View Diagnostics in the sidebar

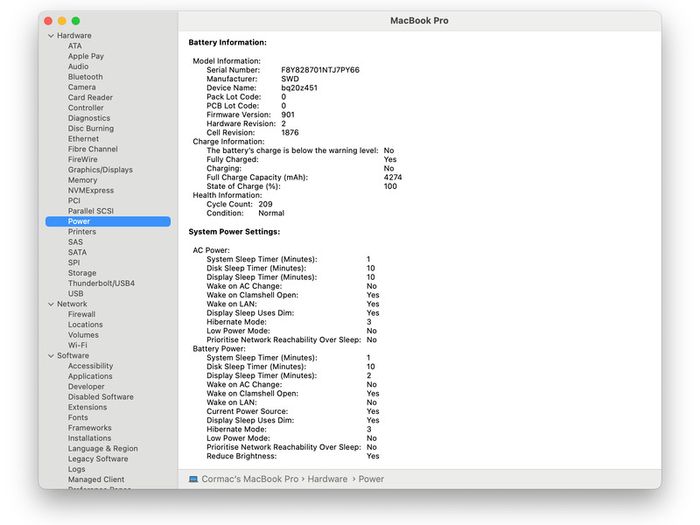pyautogui.click(x=89, y=118)
